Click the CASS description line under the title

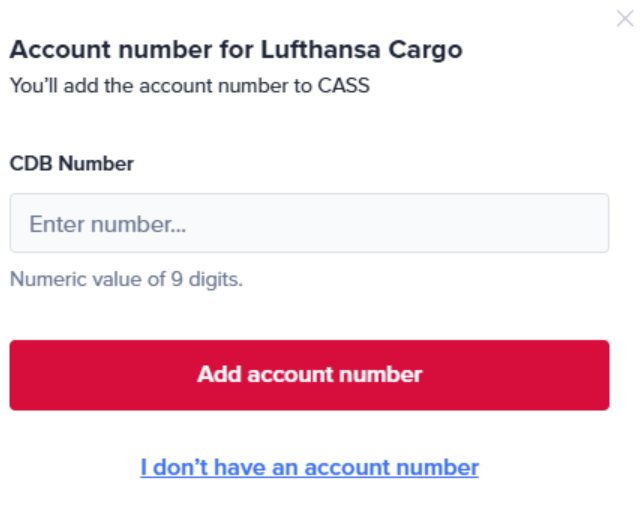pos(190,86)
